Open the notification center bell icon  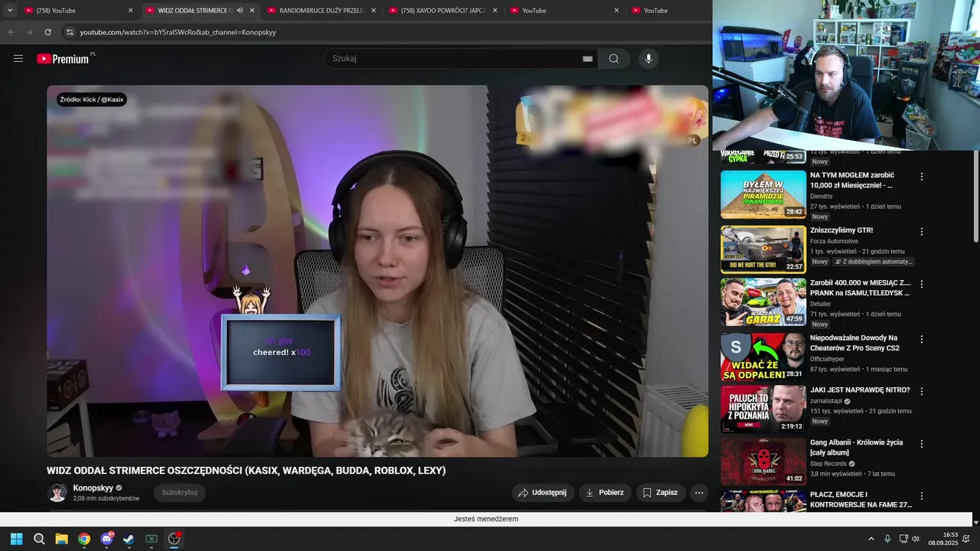click(x=965, y=539)
